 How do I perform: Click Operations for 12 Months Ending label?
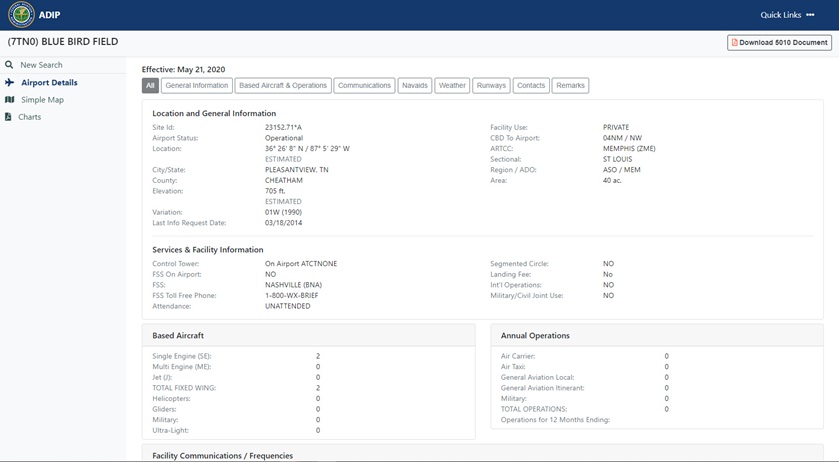point(555,420)
